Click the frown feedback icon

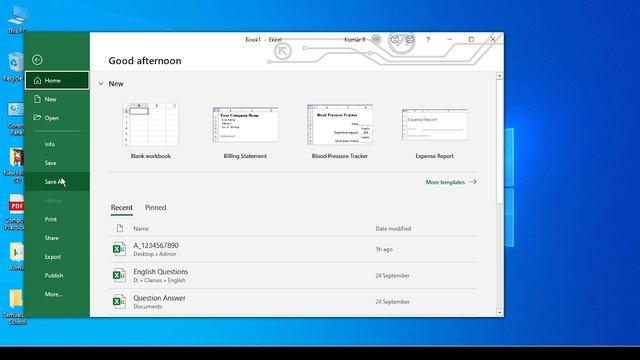pyautogui.click(x=410, y=40)
